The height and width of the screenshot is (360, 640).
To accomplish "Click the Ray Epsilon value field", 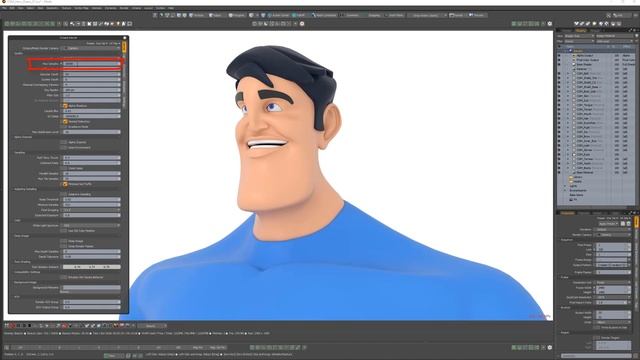I will [91, 90].
